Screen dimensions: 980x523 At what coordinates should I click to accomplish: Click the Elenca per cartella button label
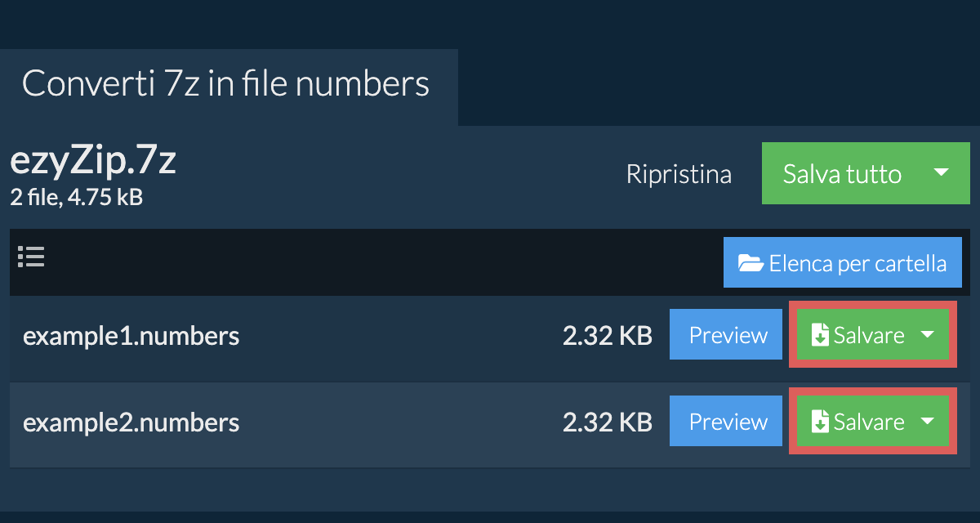click(x=857, y=263)
